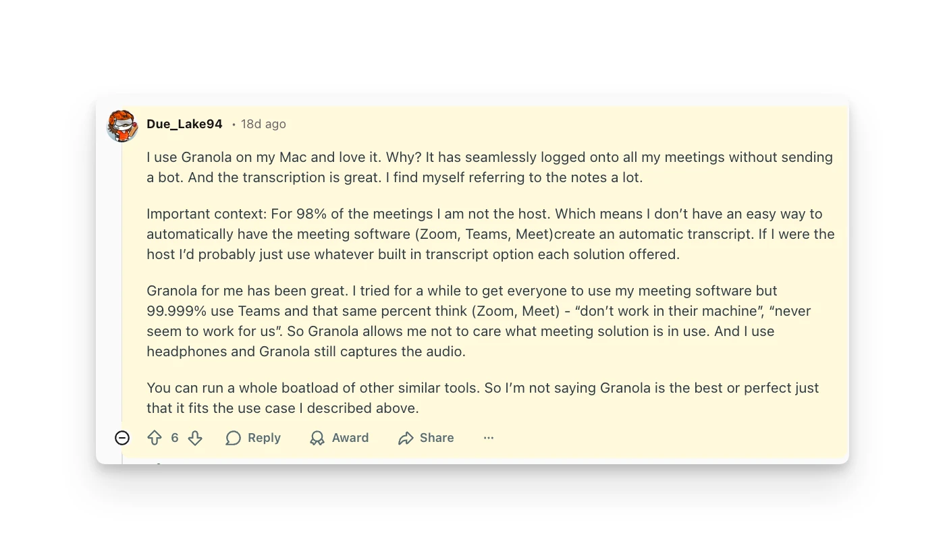Click the vertical thread line below the avatar
The width and height of the screenshot is (945, 560).
[x=122, y=283]
